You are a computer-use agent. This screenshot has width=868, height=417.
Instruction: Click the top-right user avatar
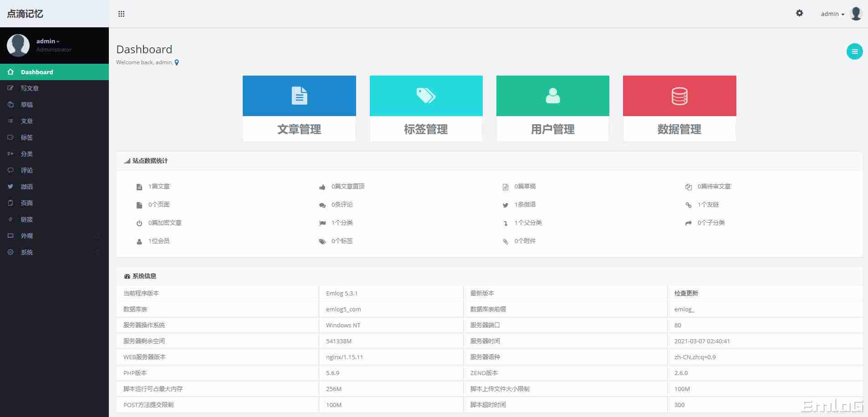click(856, 14)
